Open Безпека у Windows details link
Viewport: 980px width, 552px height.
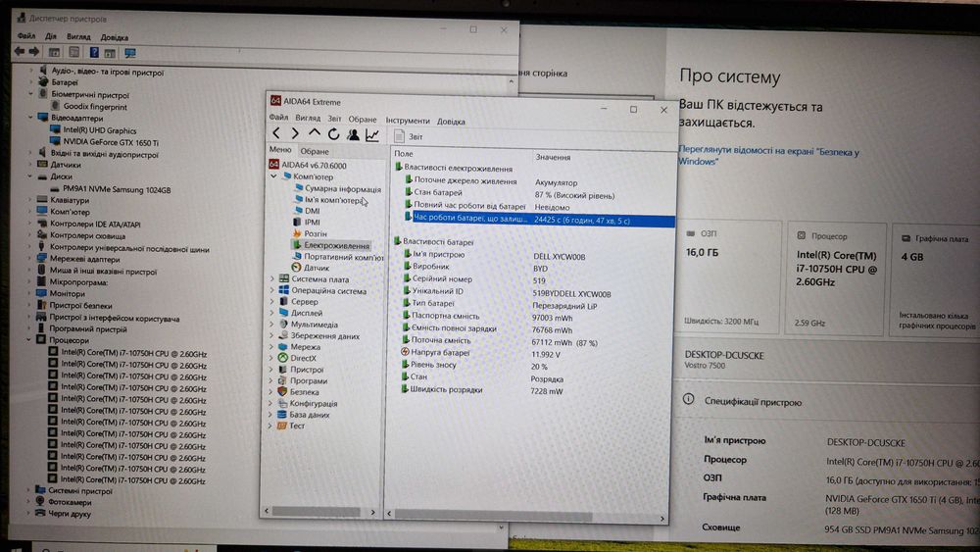[768, 156]
